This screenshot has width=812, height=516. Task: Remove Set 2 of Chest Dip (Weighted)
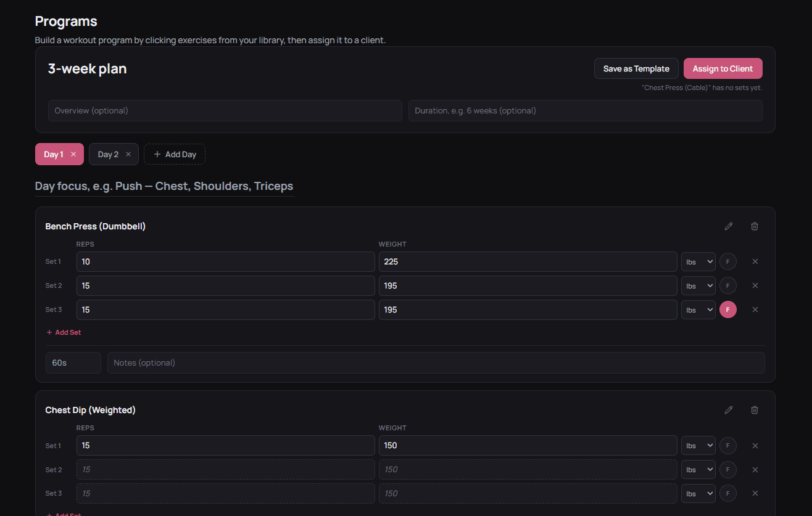click(x=755, y=470)
